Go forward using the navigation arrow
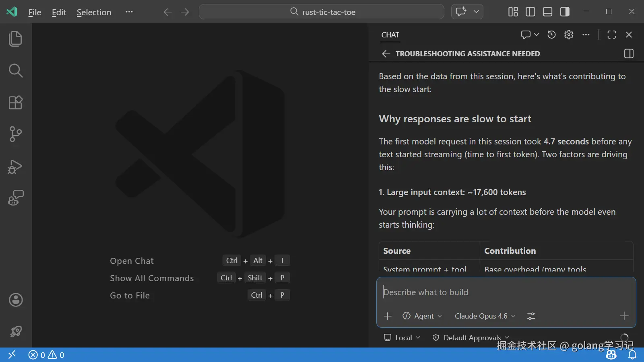This screenshot has width=644, height=362. coord(185,12)
